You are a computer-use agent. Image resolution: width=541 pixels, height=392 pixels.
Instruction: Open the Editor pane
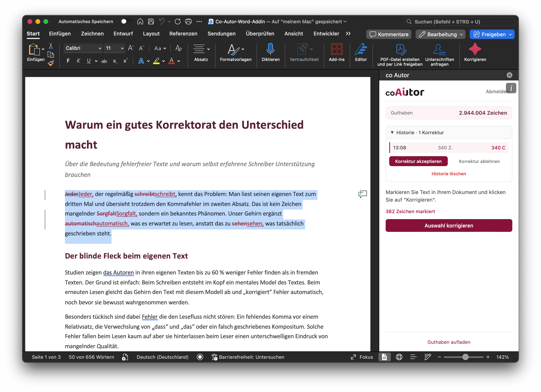(361, 53)
